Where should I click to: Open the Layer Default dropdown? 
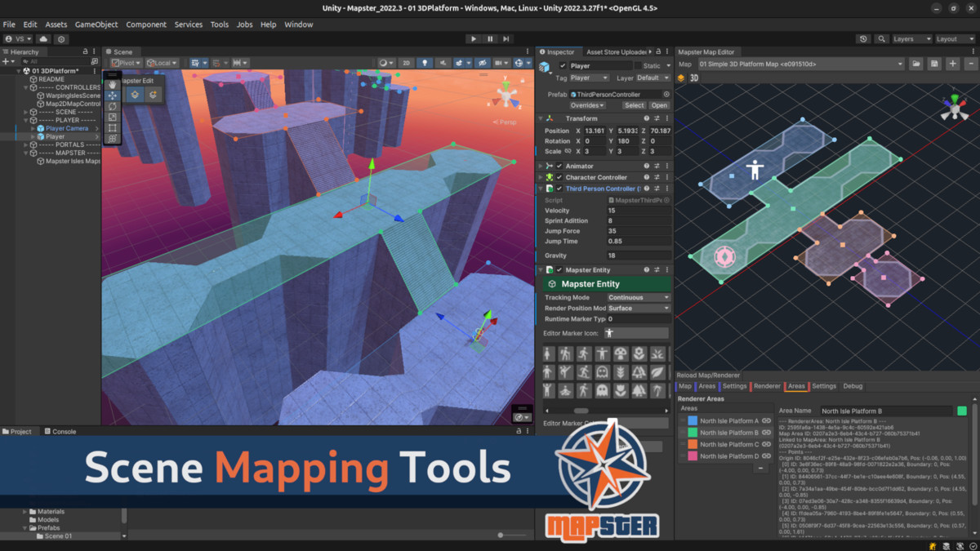pos(653,78)
